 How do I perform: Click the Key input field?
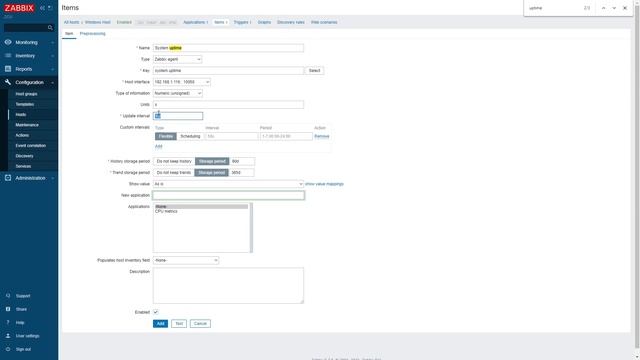click(228, 71)
